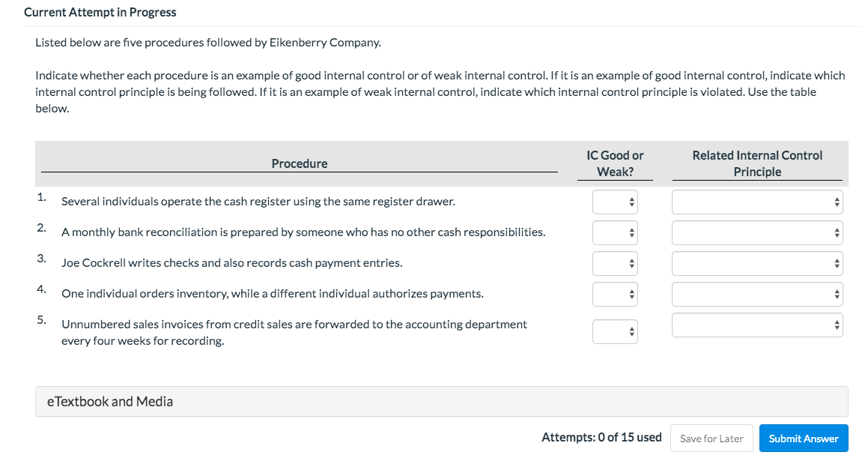Select the Current Attempt in Progress heading

(100, 12)
